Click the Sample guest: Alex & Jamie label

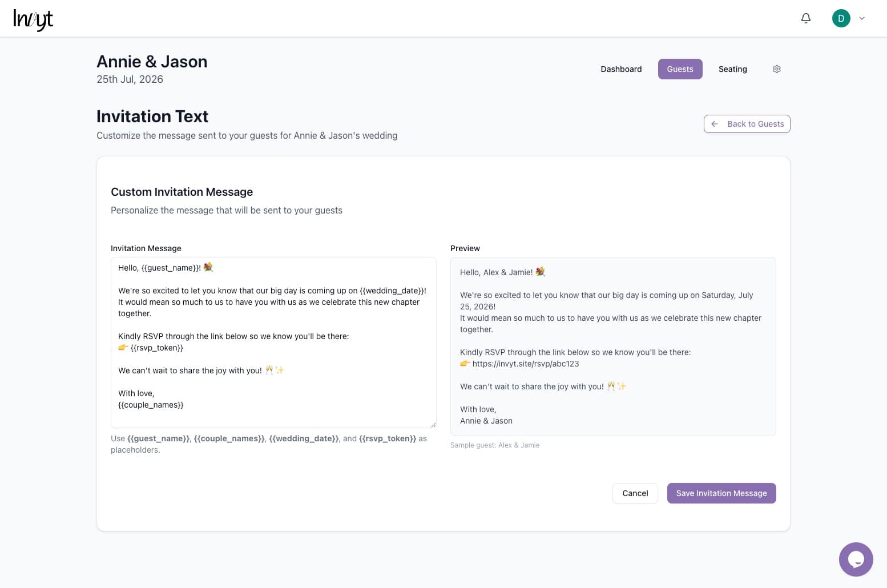[x=495, y=445]
